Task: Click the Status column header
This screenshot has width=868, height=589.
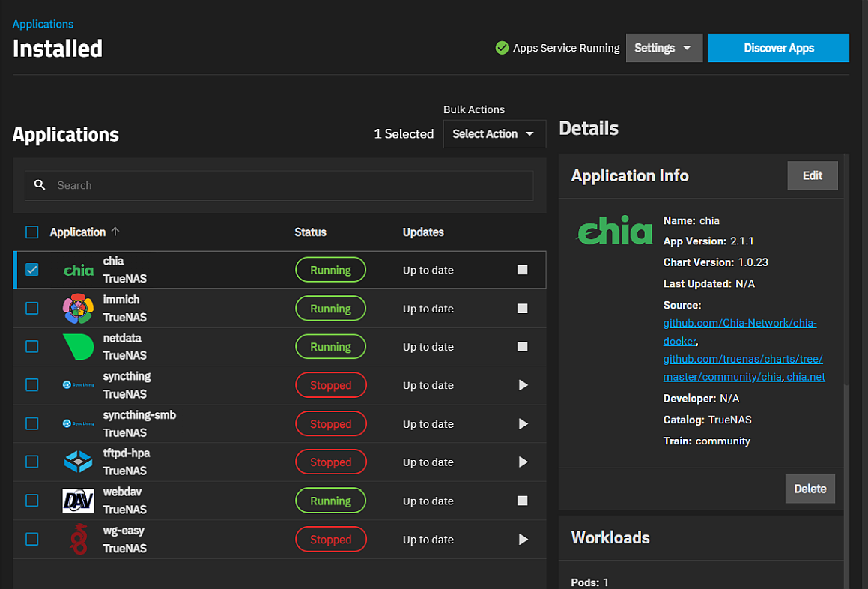Action: (x=310, y=232)
